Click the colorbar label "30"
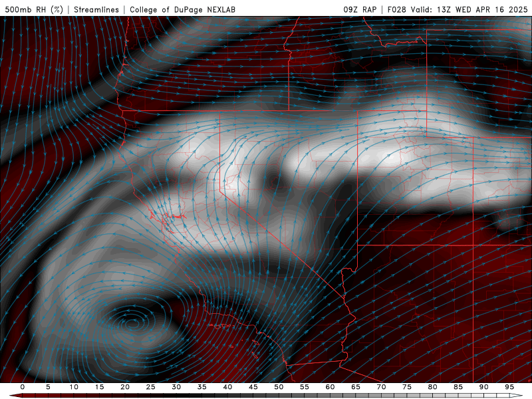Viewport: 532px width, 399px height. 176,387
